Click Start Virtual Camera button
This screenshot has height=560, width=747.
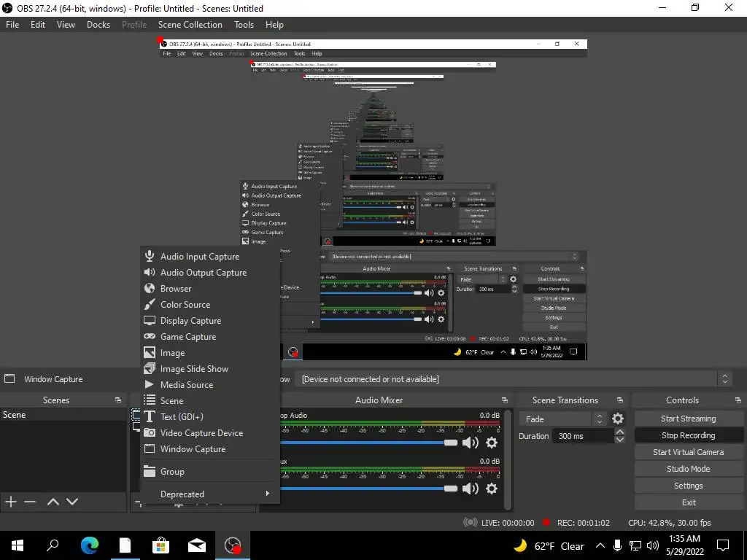point(689,452)
